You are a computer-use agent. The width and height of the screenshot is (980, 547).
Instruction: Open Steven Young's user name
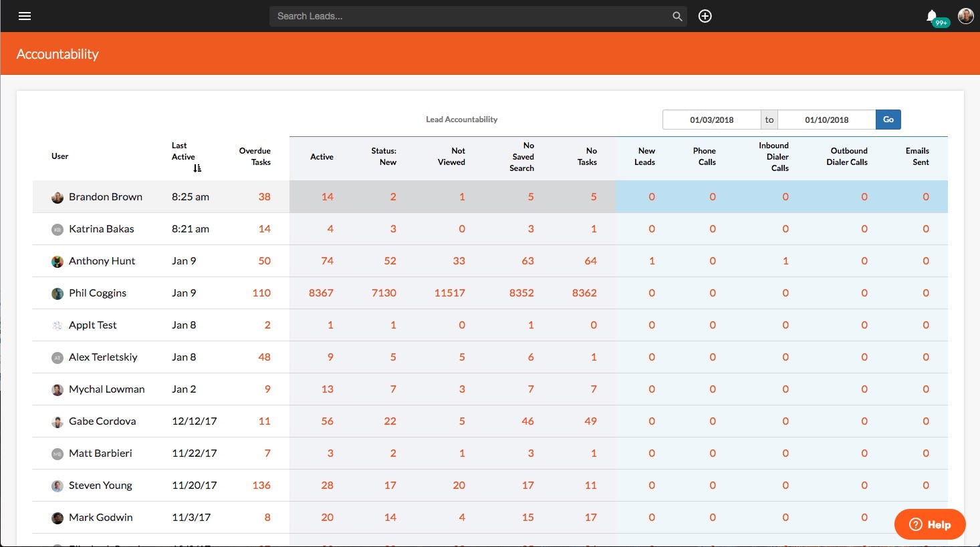100,486
